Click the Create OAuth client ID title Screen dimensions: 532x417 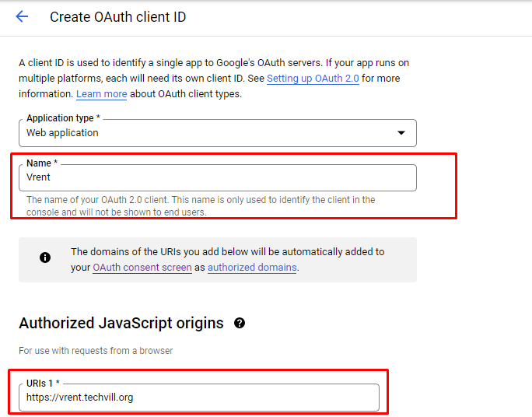pos(117,16)
